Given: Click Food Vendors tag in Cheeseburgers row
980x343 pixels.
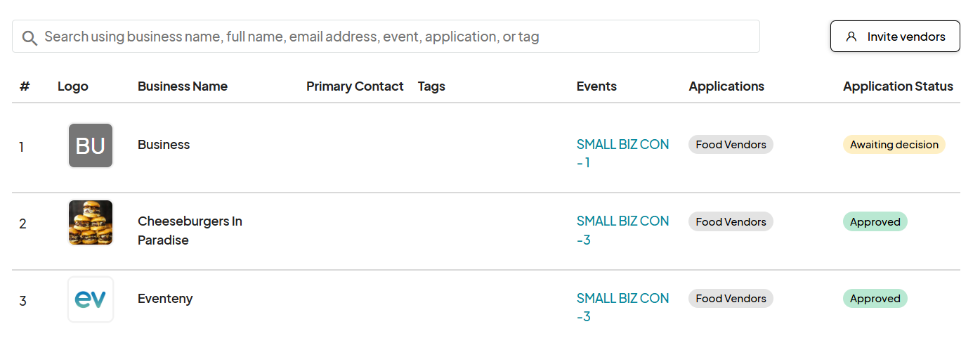Looking at the screenshot, I should (x=731, y=222).
